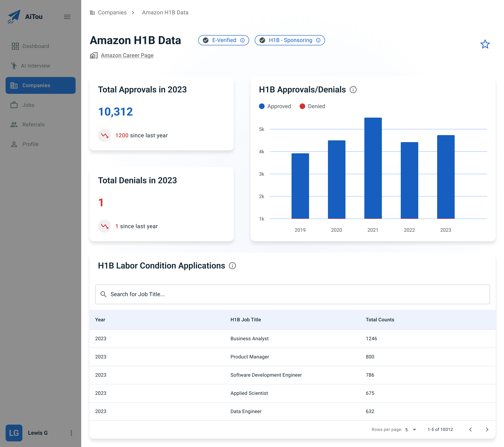Toggle the Approved legend series
The height and width of the screenshot is (447, 504).
coord(275,106)
